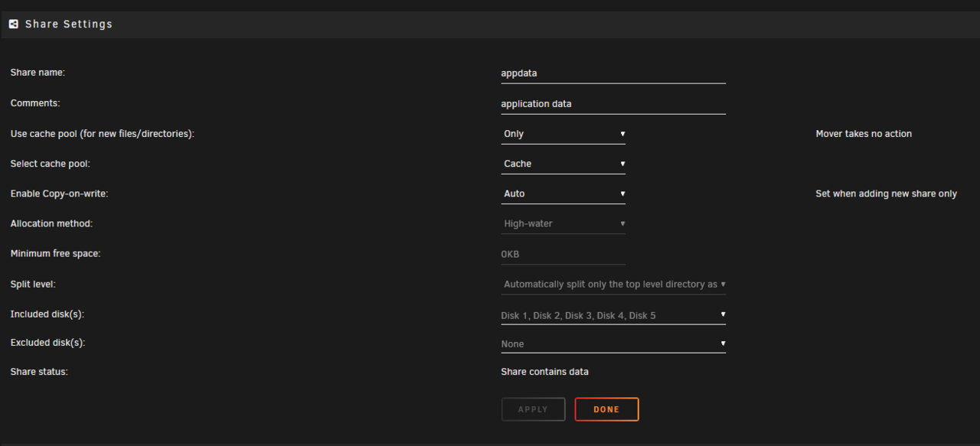The image size is (980, 446).
Task: Click the "Share status:" label
Action: coord(38,371)
